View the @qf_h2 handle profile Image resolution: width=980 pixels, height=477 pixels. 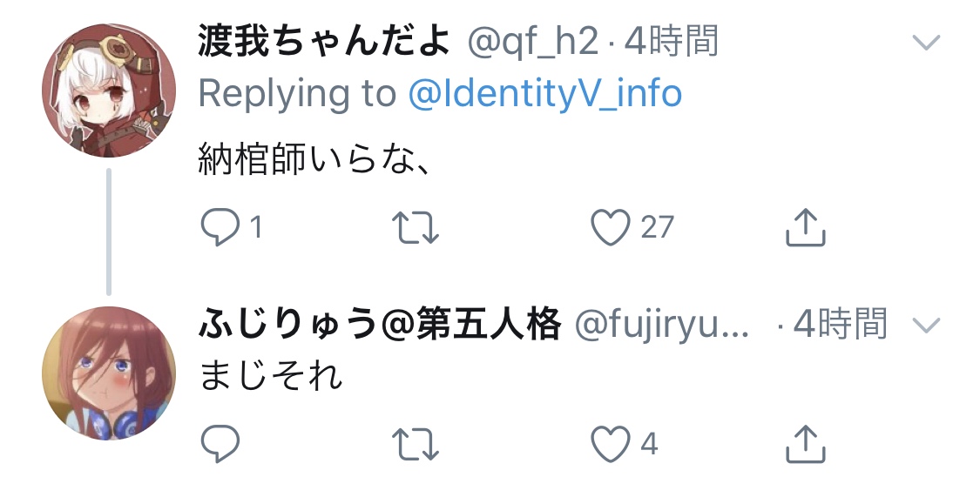point(533,43)
